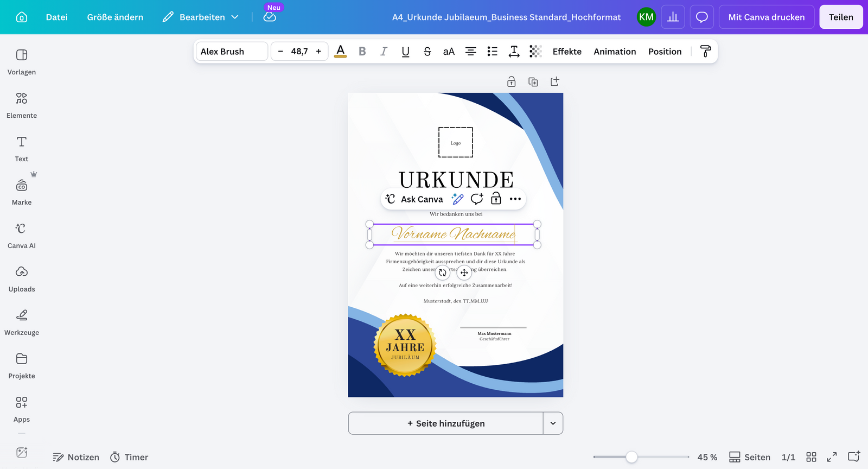Screen dimensions: 868x469
Task: Open the Animation panel
Action: click(x=615, y=52)
